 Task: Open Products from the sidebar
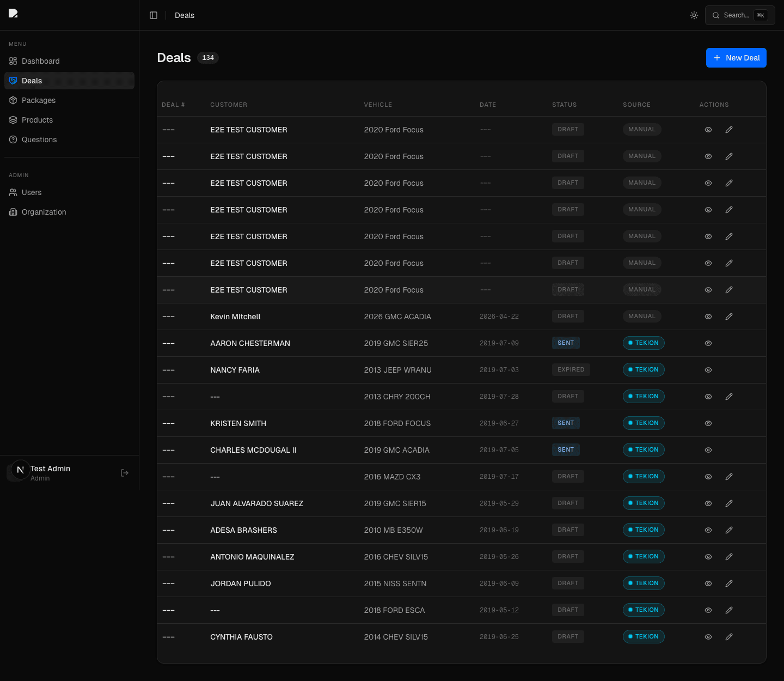tap(69, 120)
